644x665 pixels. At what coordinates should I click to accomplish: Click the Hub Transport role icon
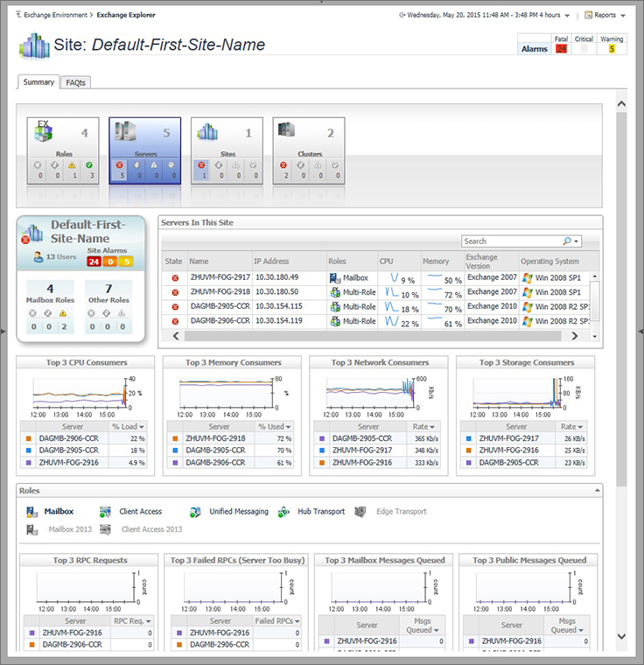pos(283,512)
